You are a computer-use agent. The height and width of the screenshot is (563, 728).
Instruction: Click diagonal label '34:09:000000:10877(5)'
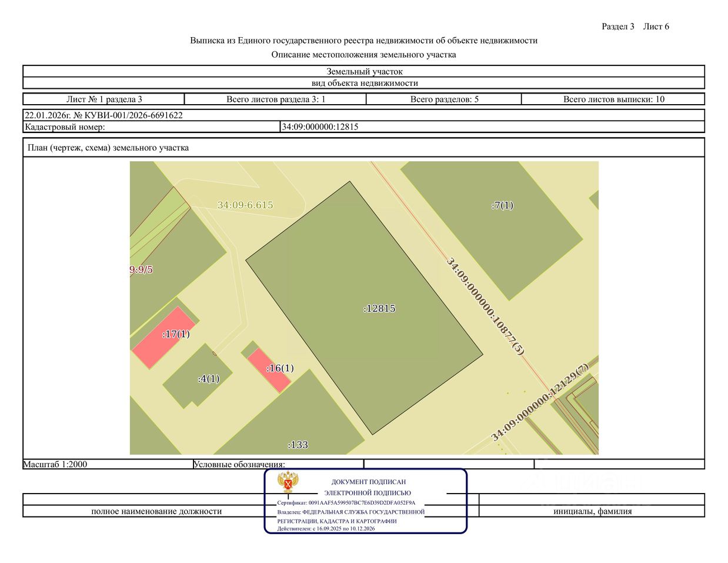[486, 306]
